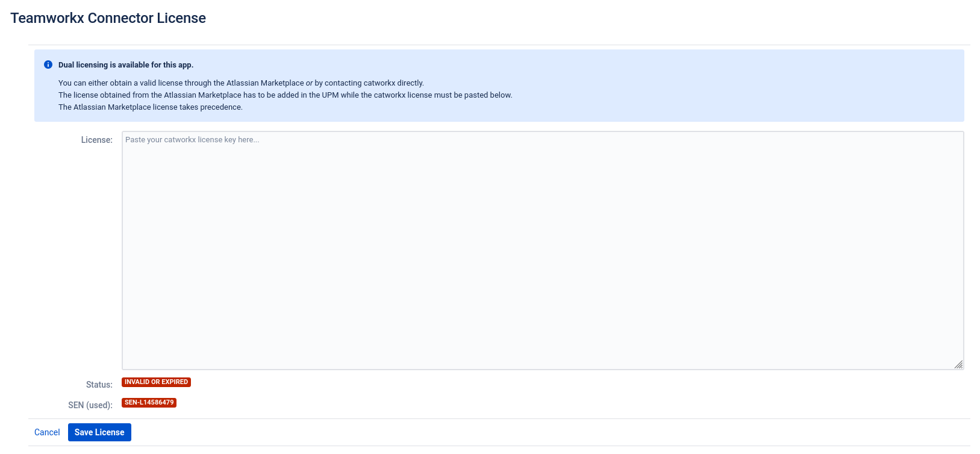Click the 'SEN (used):' label
Viewport: 980px width, 454px height.
coord(90,405)
